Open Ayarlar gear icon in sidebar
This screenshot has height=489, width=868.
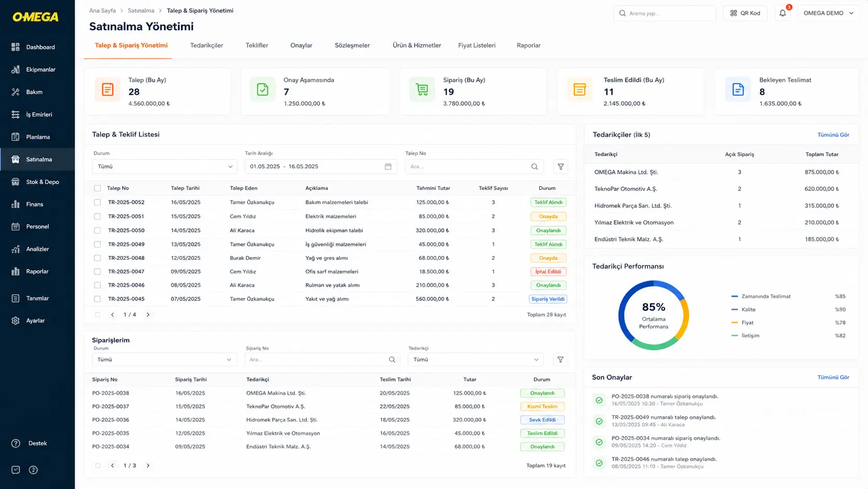point(16,321)
